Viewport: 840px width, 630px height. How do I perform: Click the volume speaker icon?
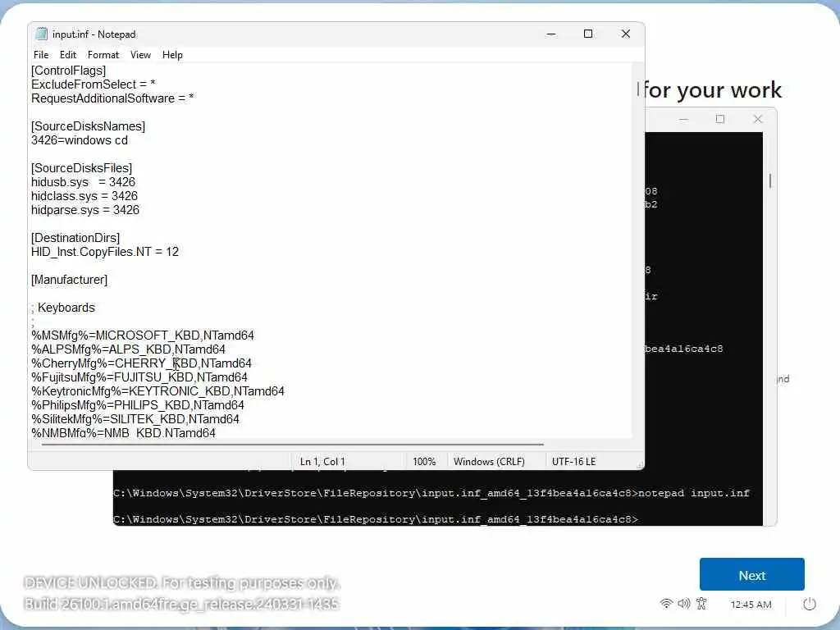point(683,604)
